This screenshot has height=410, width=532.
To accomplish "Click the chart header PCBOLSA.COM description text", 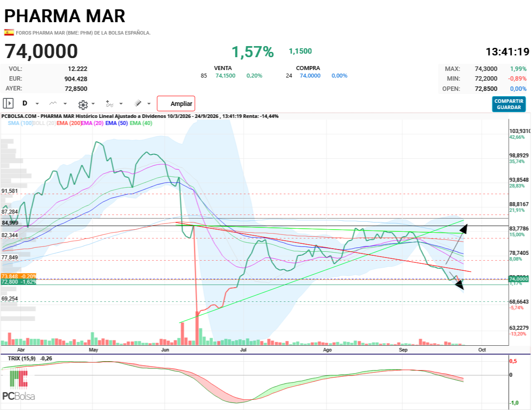I will (140, 116).
